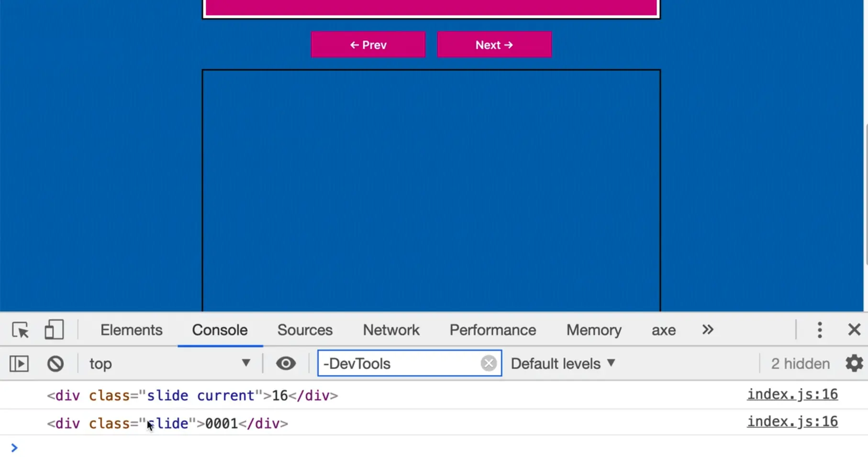Viewport: 868px width, 457px height.
Task: Clear the console with the ban icon
Action: [56, 364]
